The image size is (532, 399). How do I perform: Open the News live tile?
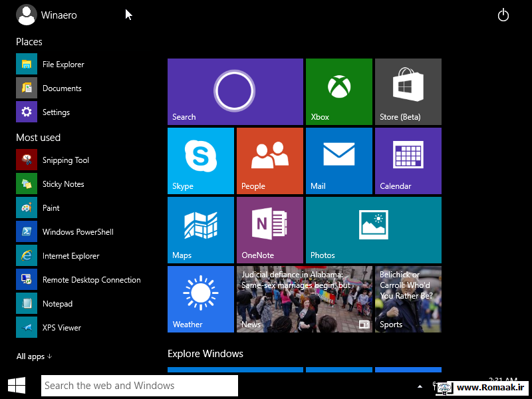pos(305,299)
